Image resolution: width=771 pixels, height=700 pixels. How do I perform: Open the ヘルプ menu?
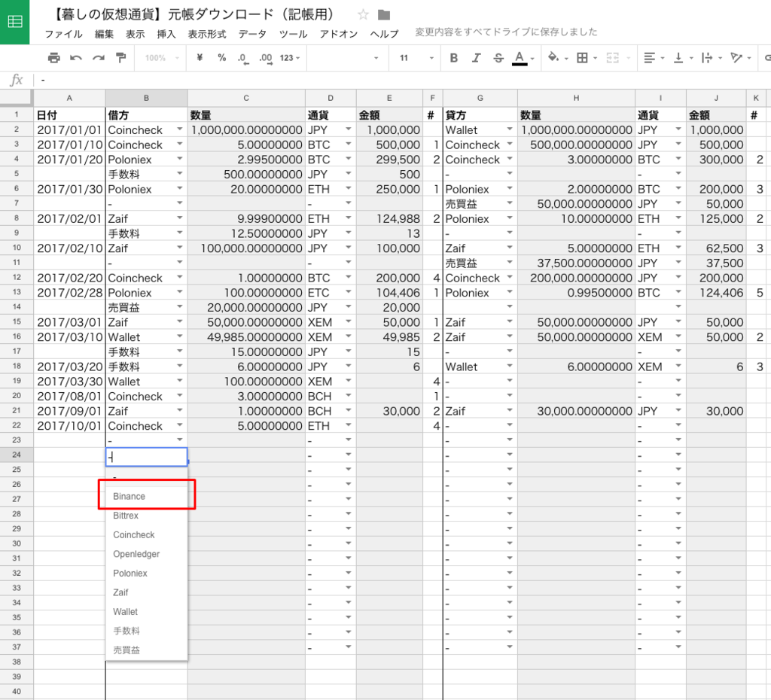384,34
